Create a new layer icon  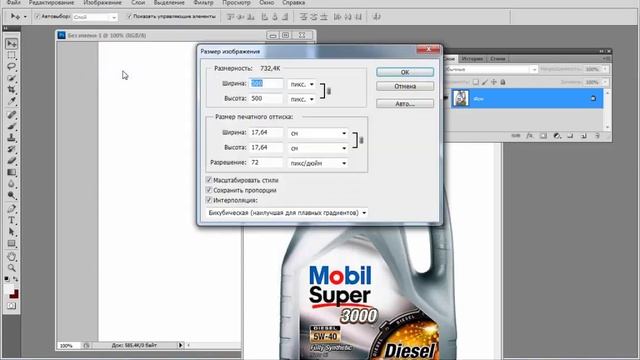coord(584,136)
